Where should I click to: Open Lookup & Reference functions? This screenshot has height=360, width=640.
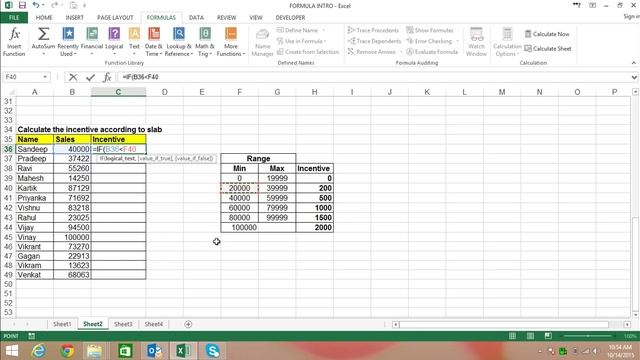(178, 42)
